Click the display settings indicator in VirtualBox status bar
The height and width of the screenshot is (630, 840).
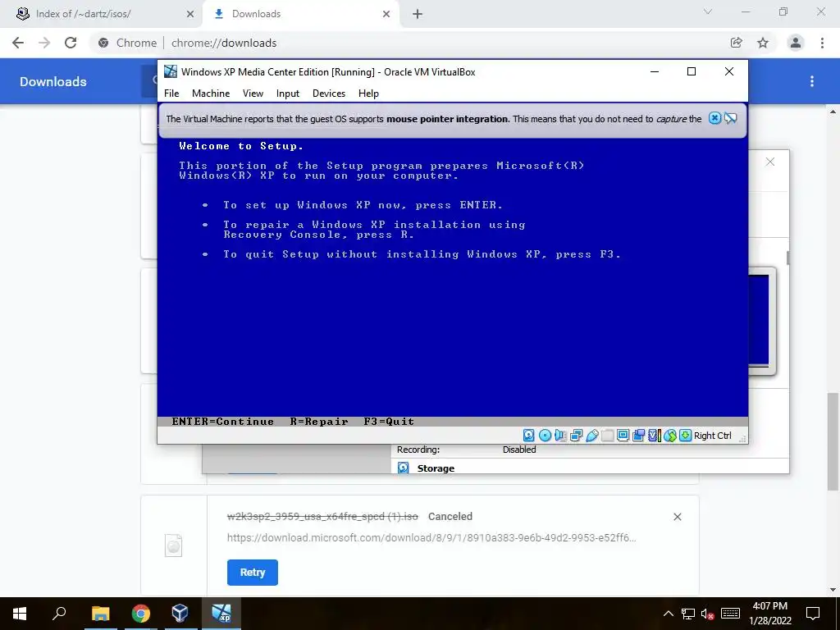click(x=623, y=436)
